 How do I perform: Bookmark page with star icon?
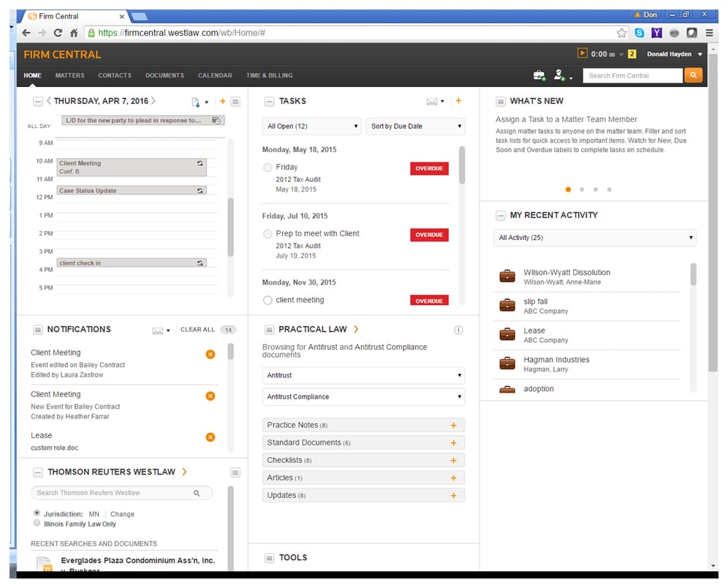(622, 33)
